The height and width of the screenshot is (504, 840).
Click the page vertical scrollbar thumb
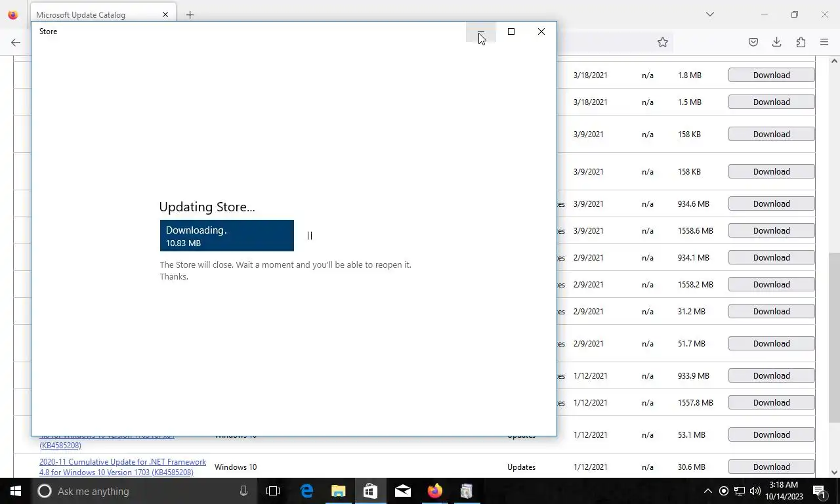click(x=834, y=337)
